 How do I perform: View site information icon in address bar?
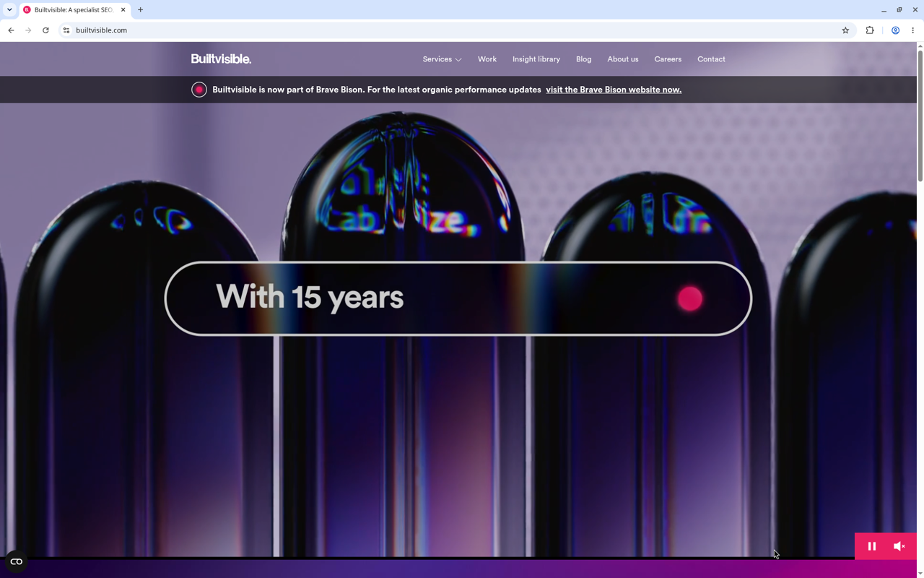66,30
